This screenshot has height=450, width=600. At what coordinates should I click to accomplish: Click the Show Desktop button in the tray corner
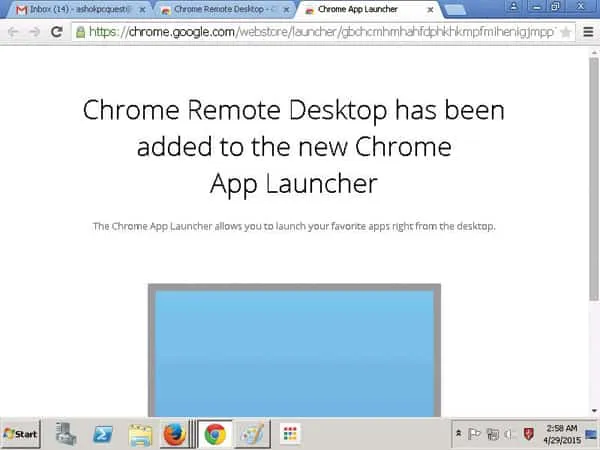point(592,434)
